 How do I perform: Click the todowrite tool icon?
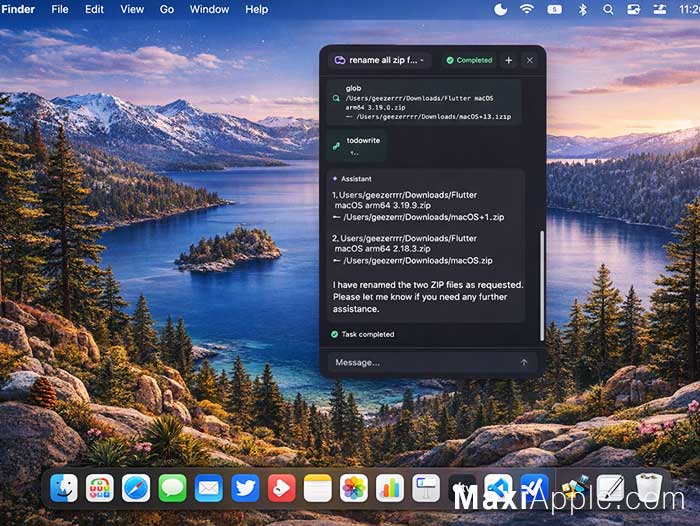(336, 146)
